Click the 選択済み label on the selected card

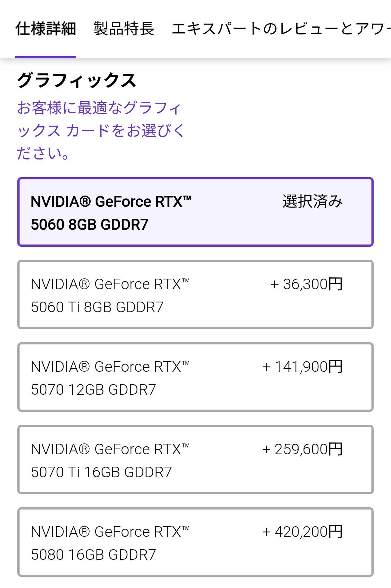point(312,201)
